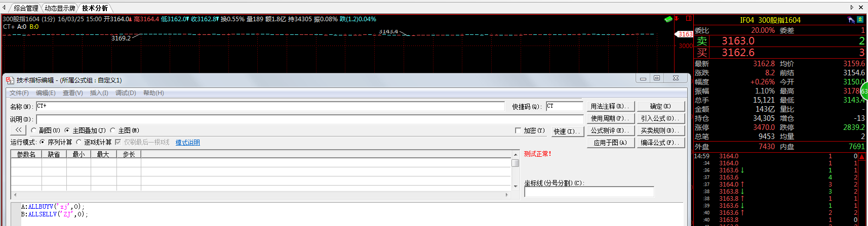Screen dimensions: 868x226
Task: Open the 插入 menu
Action: 99,93
